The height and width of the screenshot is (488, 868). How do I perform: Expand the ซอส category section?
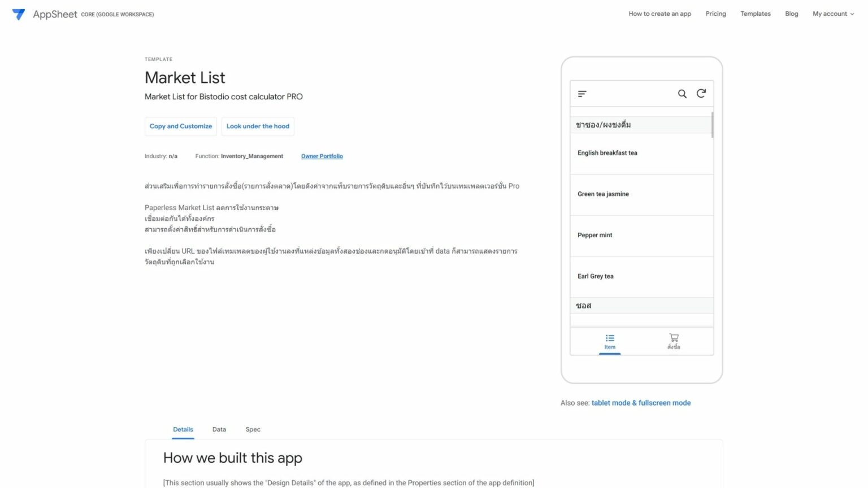(583, 305)
